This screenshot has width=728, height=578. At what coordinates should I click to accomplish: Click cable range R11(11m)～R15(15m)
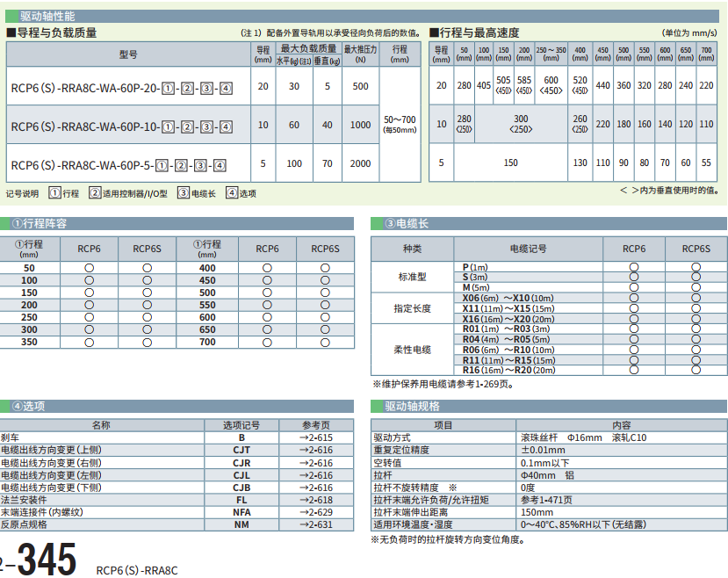508,360
